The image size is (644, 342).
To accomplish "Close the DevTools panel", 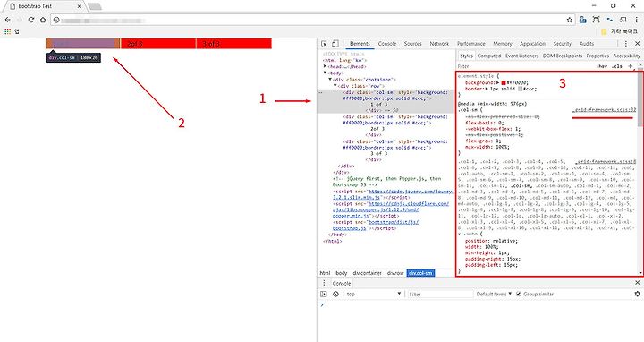I will (x=637, y=44).
